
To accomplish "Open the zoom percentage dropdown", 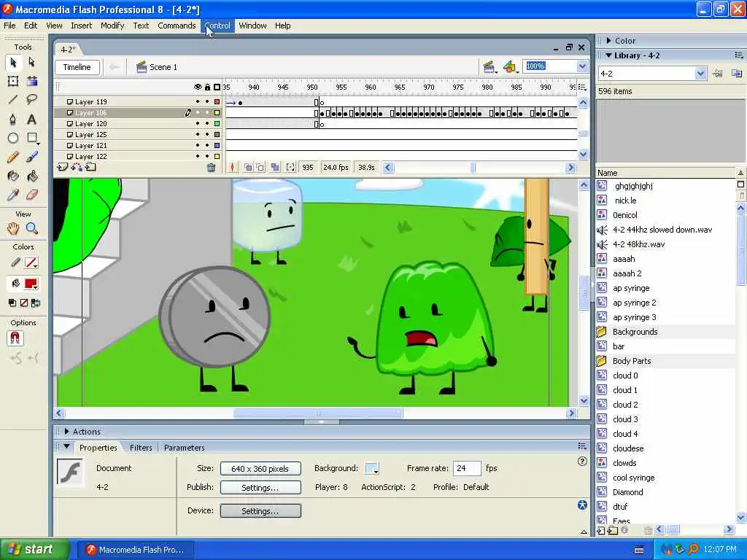I will pyautogui.click(x=582, y=66).
